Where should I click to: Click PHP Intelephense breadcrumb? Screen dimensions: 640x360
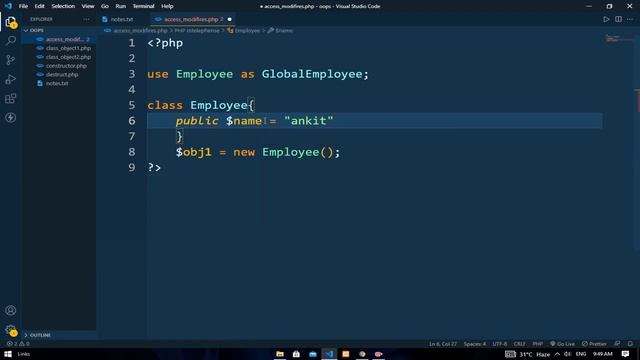coord(197,31)
